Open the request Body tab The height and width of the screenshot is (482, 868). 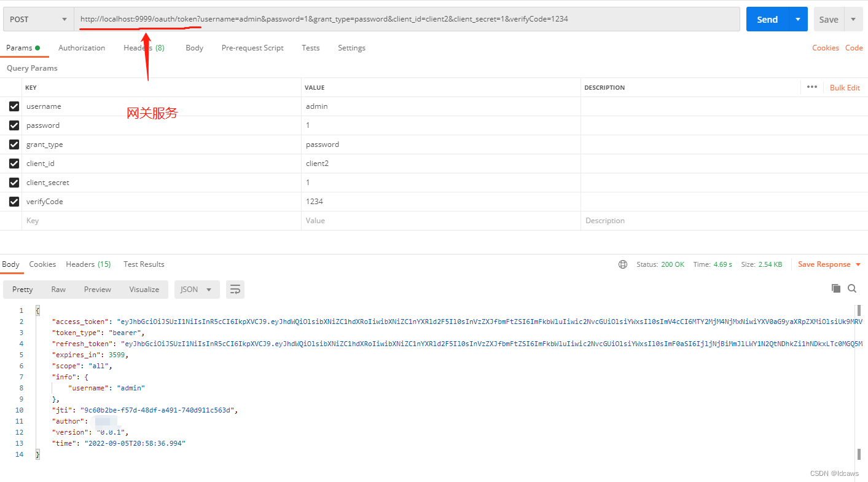coord(194,48)
